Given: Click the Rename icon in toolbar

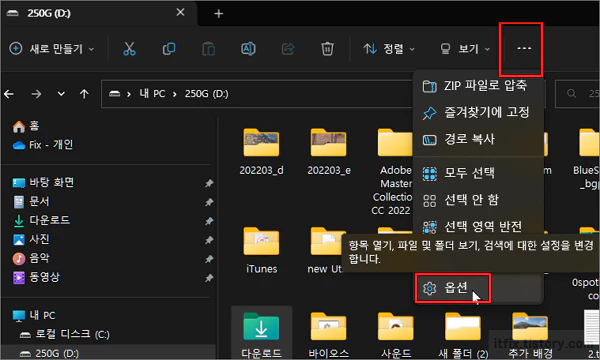Looking at the screenshot, I should (x=248, y=49).
